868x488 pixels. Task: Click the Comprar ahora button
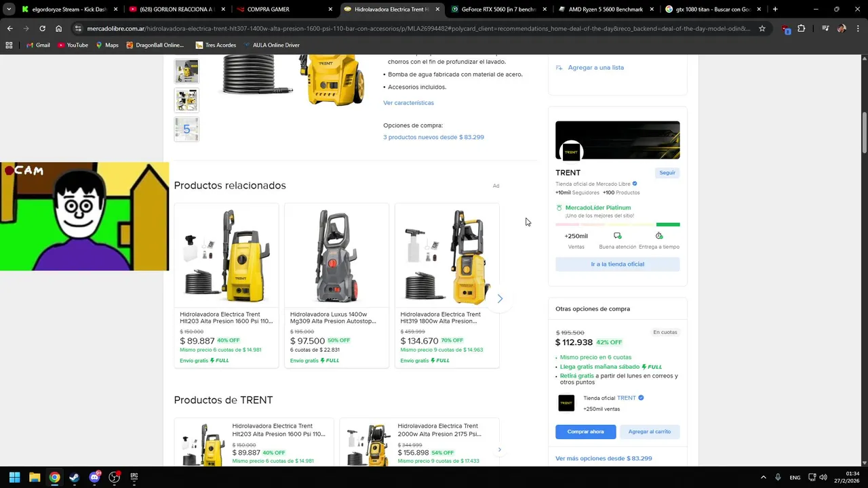pyautogui.click(x=586, y=432)
